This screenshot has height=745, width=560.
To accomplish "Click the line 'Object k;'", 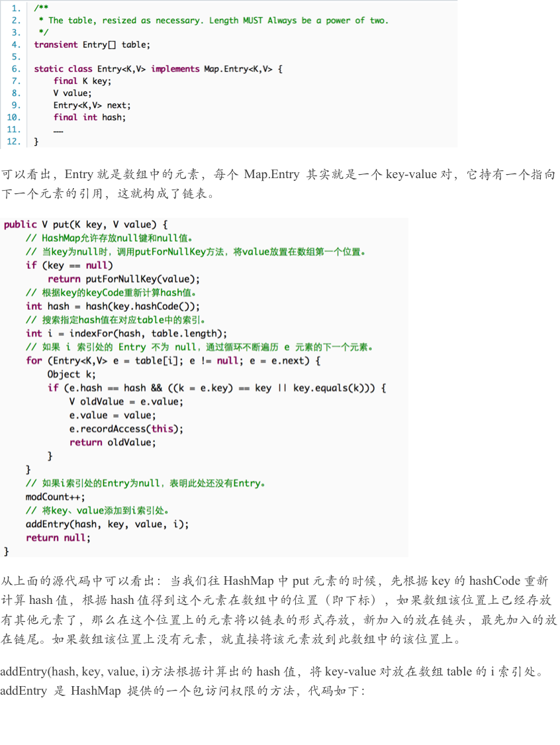I will [71, 374].
